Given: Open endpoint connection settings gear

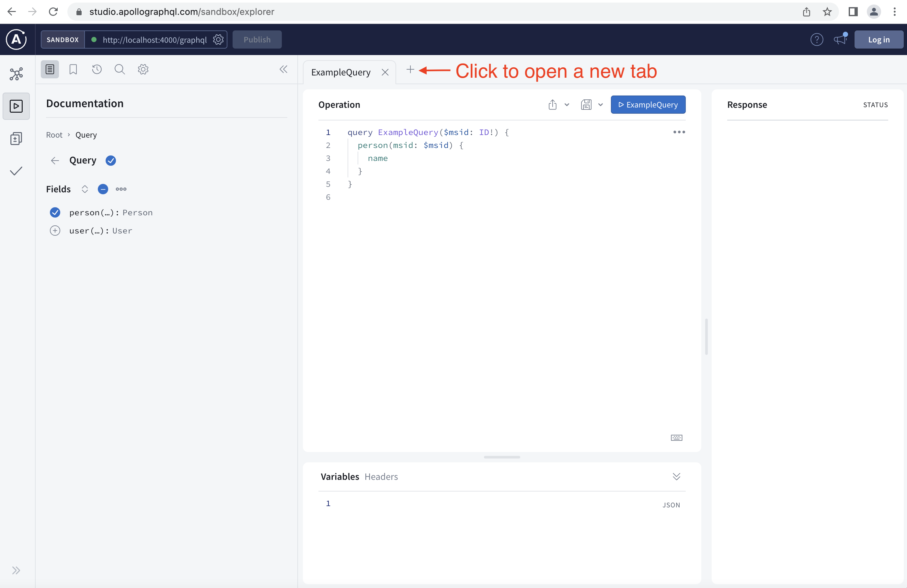Looking at the screenshot, I should point(218,40).
